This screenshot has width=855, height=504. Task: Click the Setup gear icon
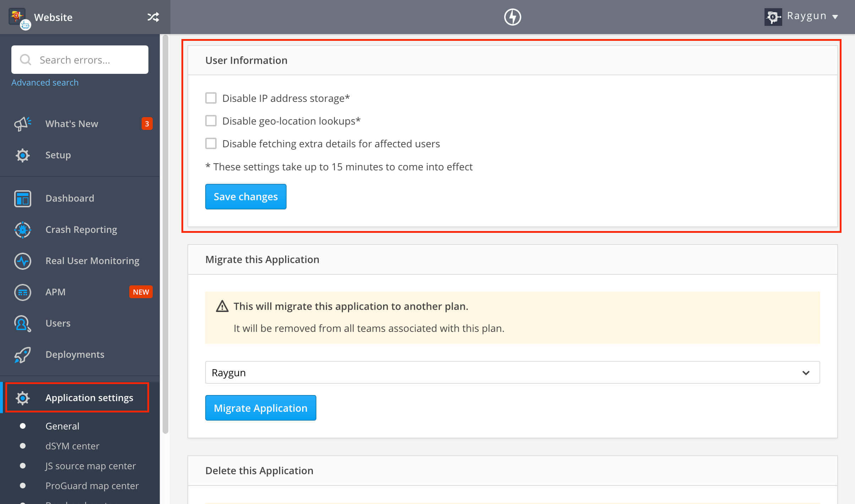click(23, 155)
